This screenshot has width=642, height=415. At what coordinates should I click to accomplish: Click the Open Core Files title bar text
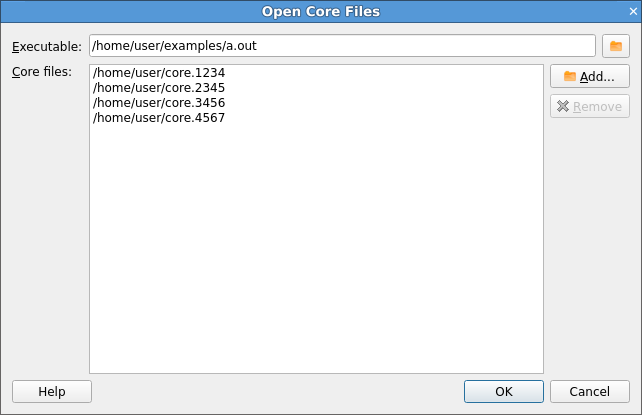[x=320, y=11]
